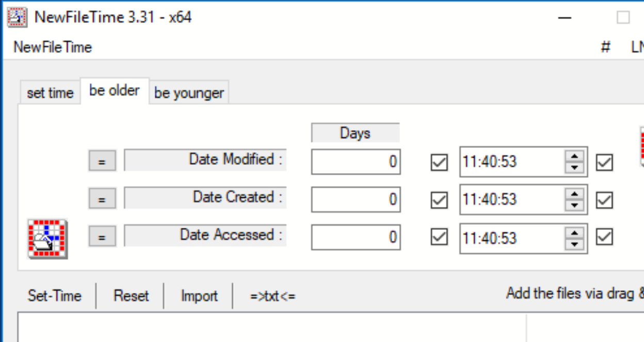Click the "#" icon in the menu bar
Image resolution: width=644 pixels, height=342 pixels.
click(x=605, y=46)
